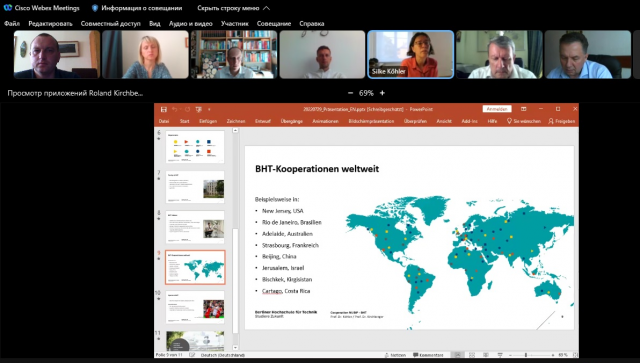Open the Übergänge ribbon tab

point(292,121)
